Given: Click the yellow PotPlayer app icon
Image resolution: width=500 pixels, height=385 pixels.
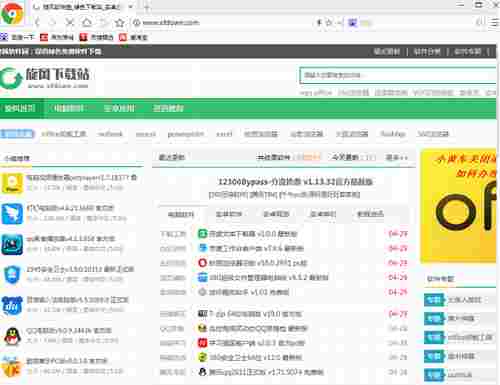Looking at the screenshot, I should 12,183.
